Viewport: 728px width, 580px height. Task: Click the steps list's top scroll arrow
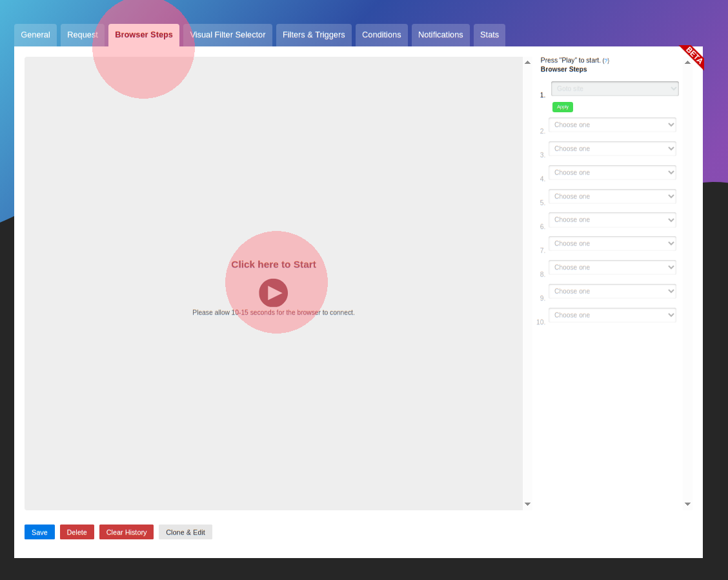pyautogui.click(x=687, y=63)
